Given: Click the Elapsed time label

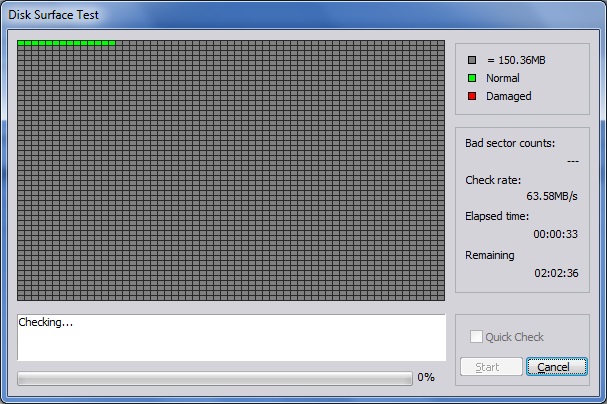Looking at the screenshot, I should point(497,216).
